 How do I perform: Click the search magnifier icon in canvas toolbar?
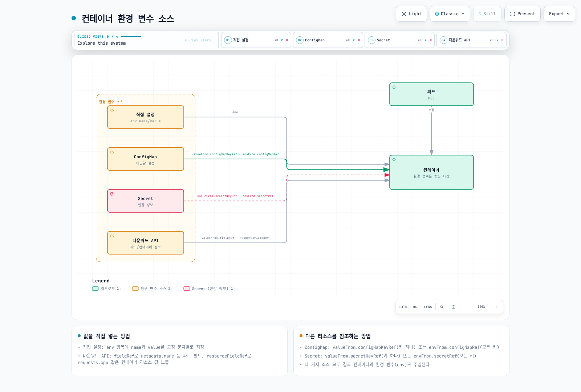click(x=442, y=307)
